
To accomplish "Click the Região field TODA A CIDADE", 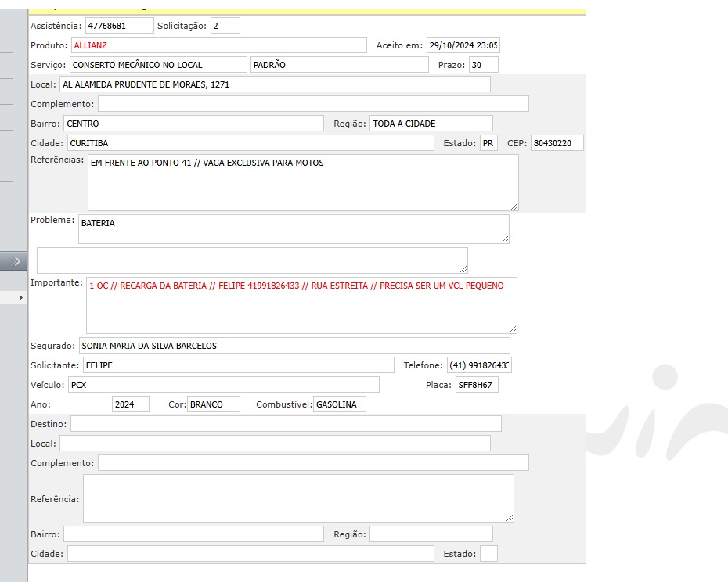I will [431, 124].
